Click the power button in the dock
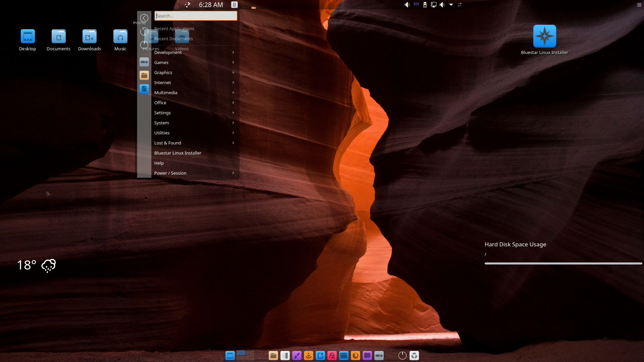Viewport: 644px width, 362px height. point(402,356)
